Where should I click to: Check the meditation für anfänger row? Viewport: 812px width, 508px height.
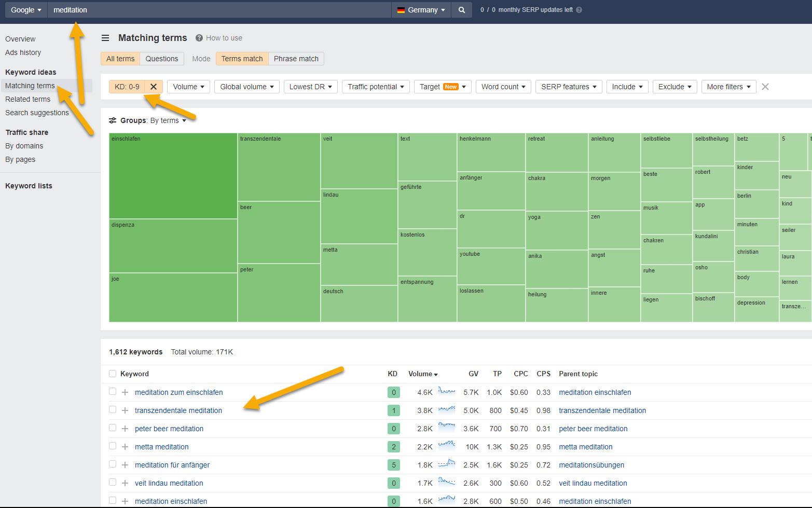113,464
